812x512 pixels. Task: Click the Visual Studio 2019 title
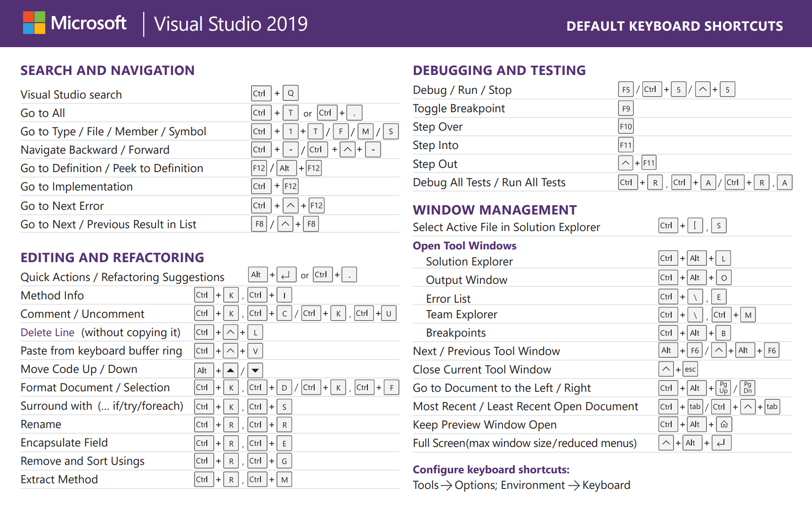[x=231, y=24]
